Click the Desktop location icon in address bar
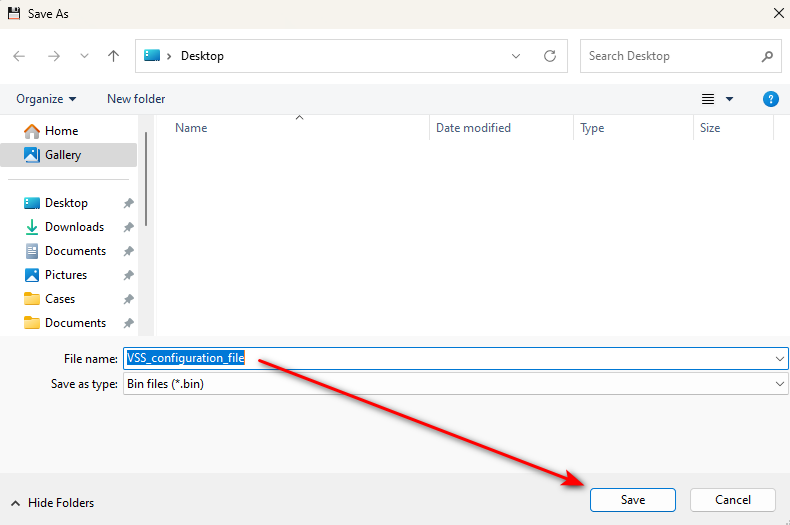The height and width of the screenshot is (525, 790). pyautogui.click(x=152, y=55)
